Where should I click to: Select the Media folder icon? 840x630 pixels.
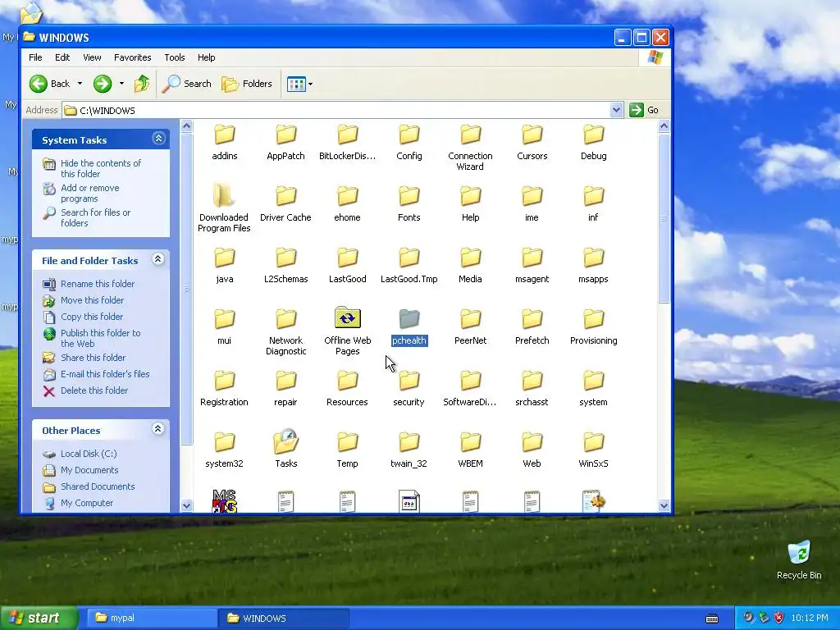pos(470,258)
